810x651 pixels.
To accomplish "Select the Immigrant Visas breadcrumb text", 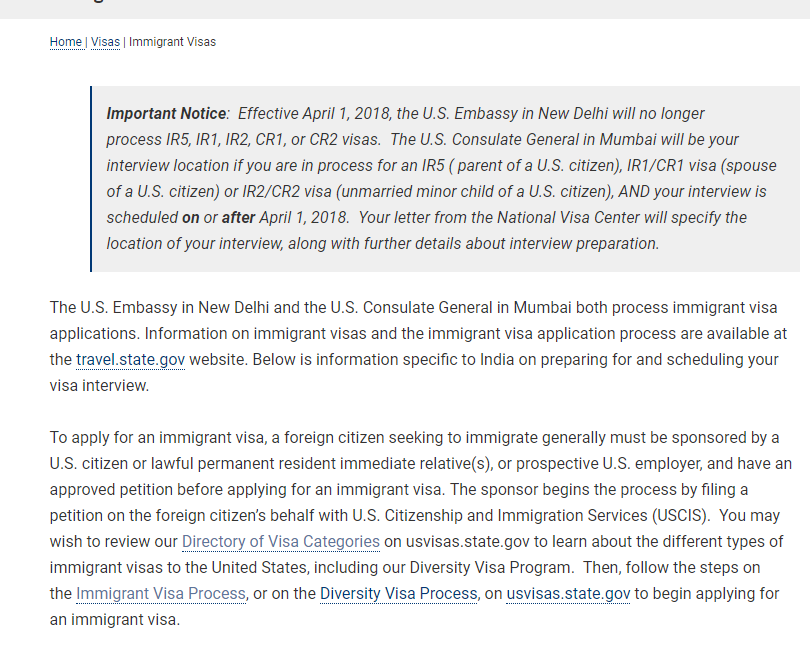I will [x=172, y=42].
